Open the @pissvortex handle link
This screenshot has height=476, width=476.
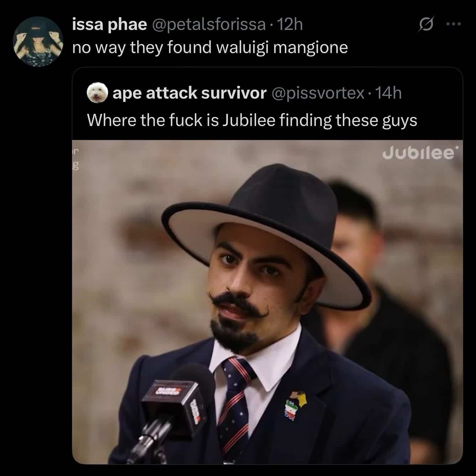pyautogui.click(x=318, y=93)
